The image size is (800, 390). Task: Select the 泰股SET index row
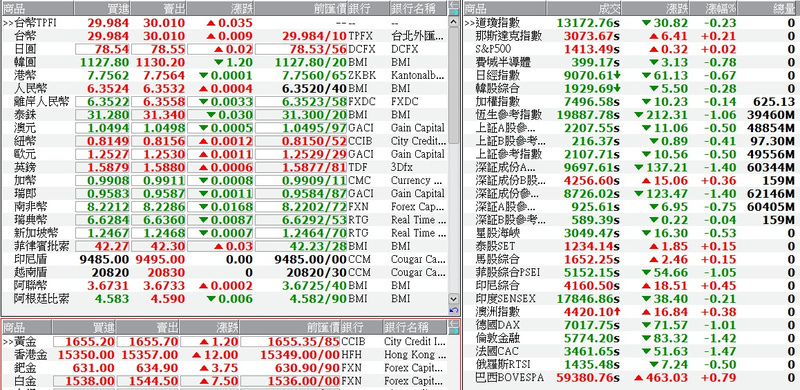[x=632, y=246]
